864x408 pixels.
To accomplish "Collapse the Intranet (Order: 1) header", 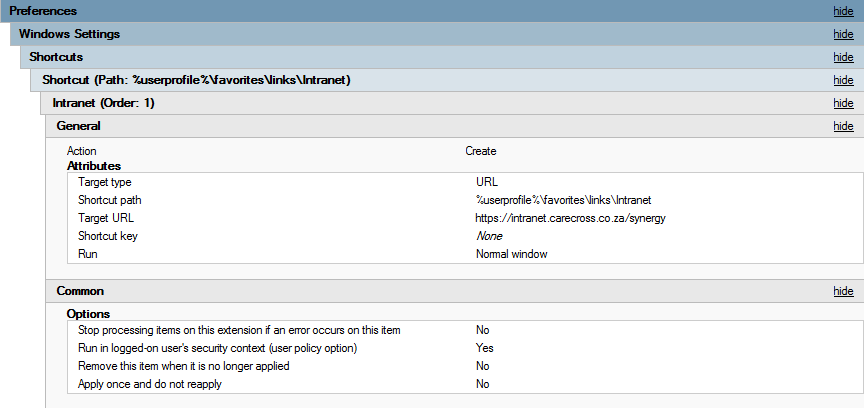I will pyautogui.click(x=452, y=103).
